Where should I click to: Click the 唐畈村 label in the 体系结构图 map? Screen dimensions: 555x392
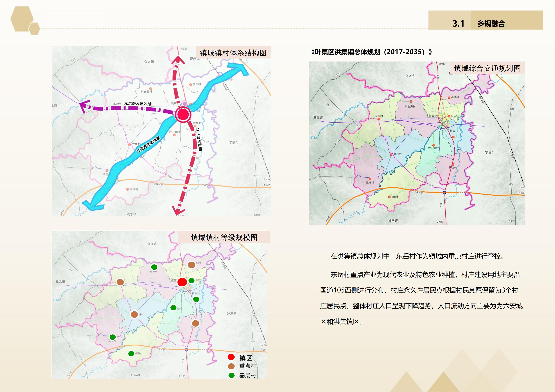[134, 189]
